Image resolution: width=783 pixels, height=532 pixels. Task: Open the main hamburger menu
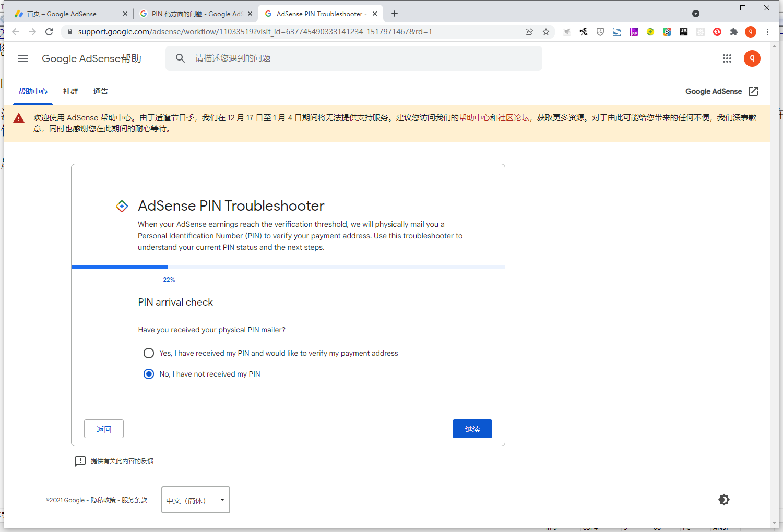(23, 58)
